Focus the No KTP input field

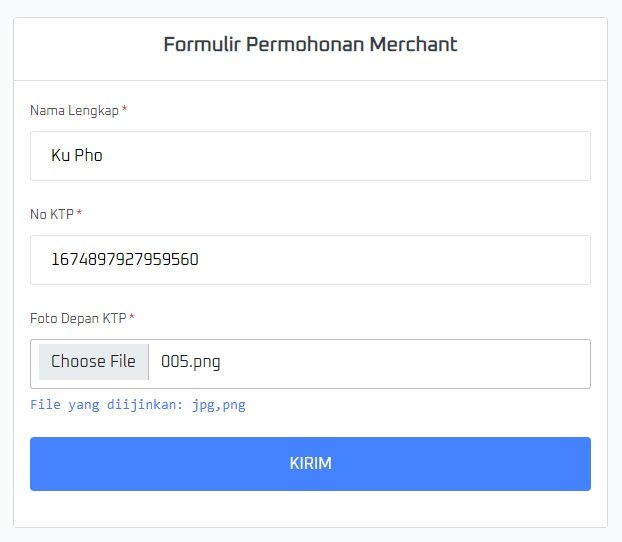[x=310, y=260]
